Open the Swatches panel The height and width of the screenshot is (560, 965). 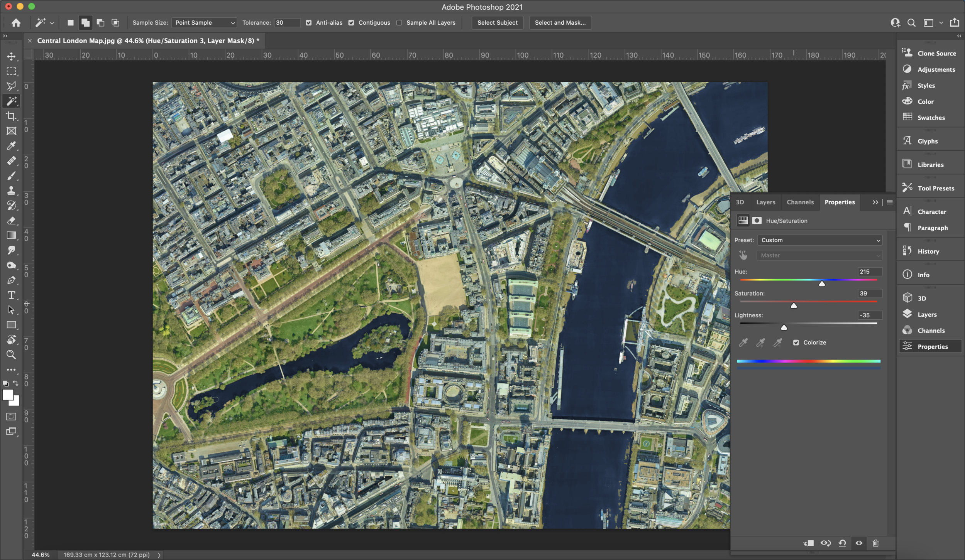coord(929,118)
